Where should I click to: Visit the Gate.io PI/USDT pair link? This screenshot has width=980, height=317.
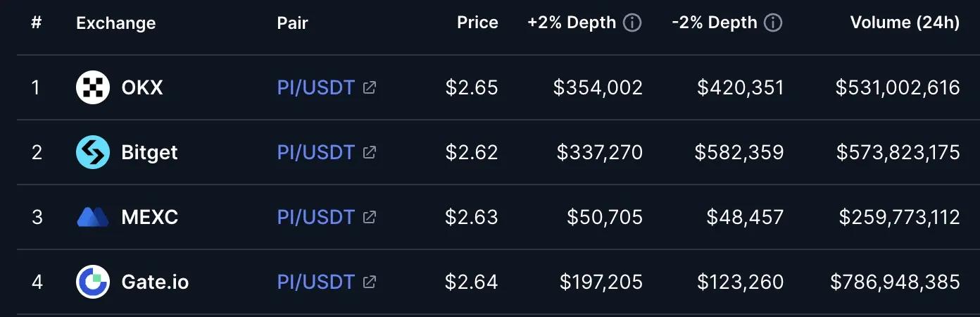tap(315, 282)
